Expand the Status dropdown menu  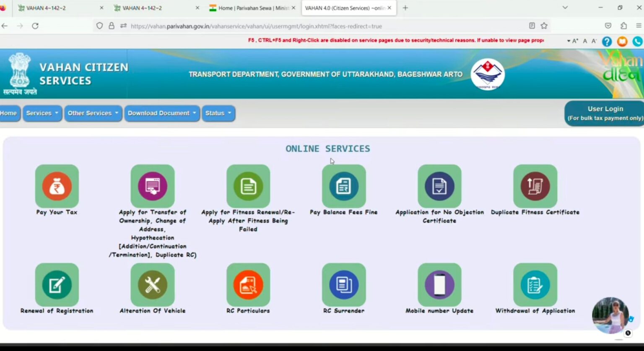click(218, 113)
